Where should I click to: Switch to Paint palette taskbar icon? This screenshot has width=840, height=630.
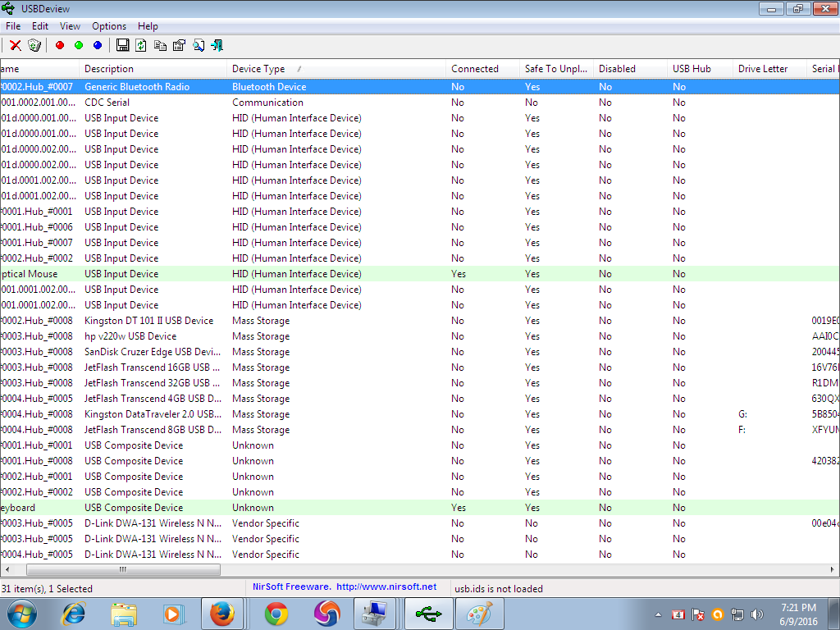[479, 614]
